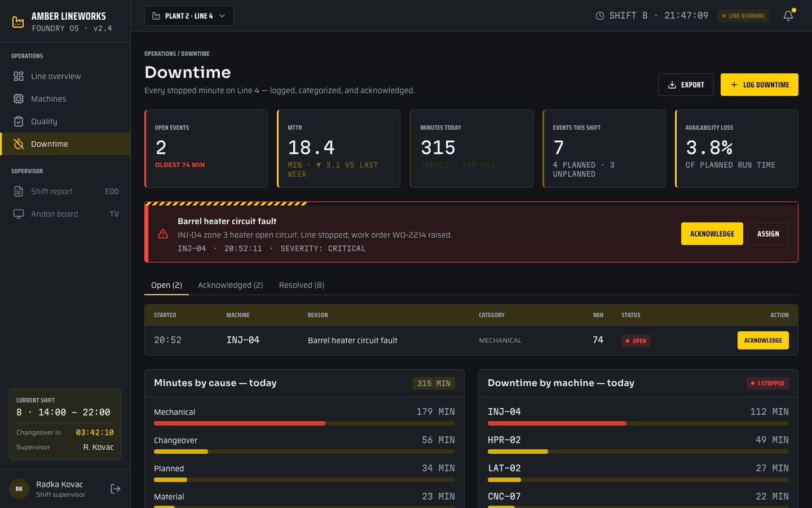This screenshot has width=812, height=508.
Task: Click the LAT-02 machine downtime bar
Action: pyautogui.click(x=638, y=480)
